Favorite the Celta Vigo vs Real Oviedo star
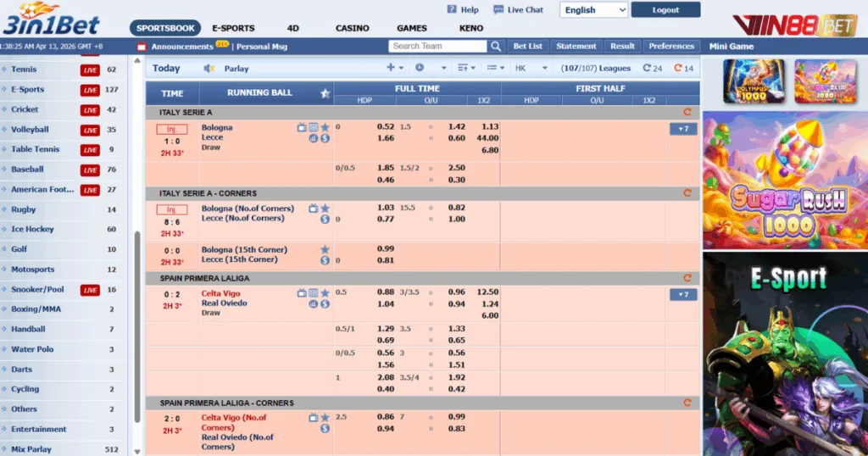Image resolution: width=868 pixels, height=456 pixels. 325,293
